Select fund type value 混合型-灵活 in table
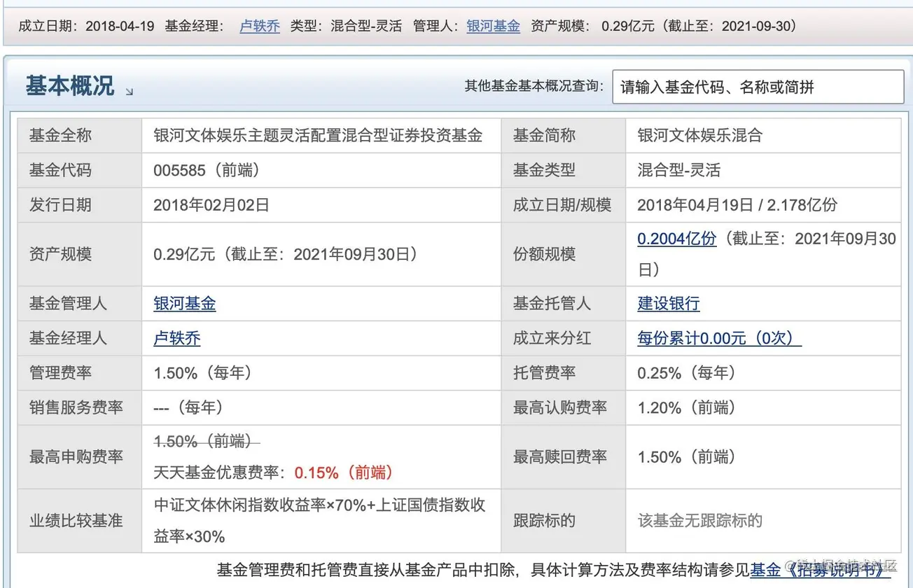 coord(678,170)
